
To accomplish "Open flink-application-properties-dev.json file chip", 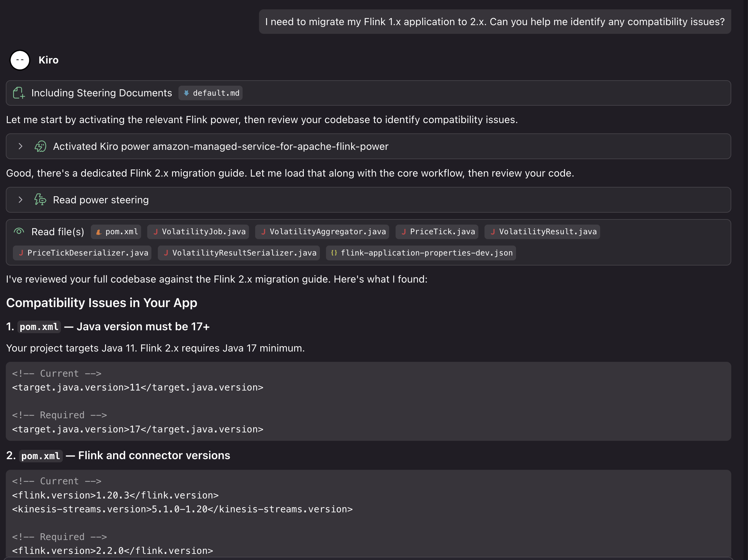I will pos(421,253).
